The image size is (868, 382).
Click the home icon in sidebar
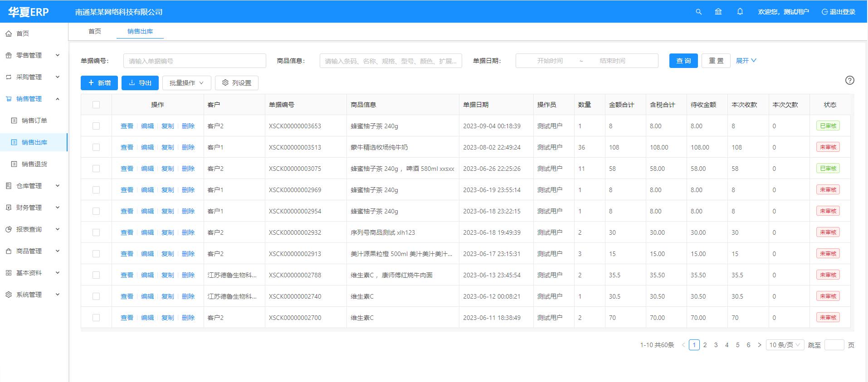(x=9, y=34)
